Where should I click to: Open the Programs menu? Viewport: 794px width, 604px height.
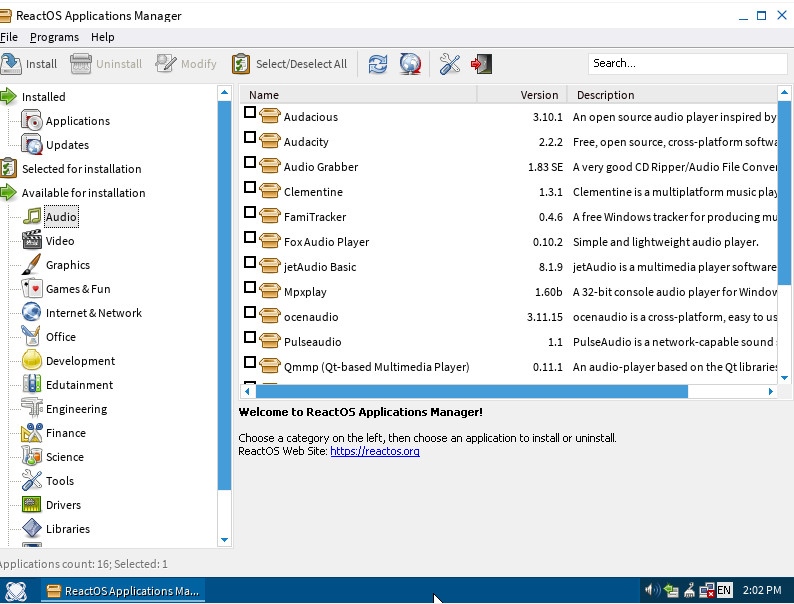point(54,37)
